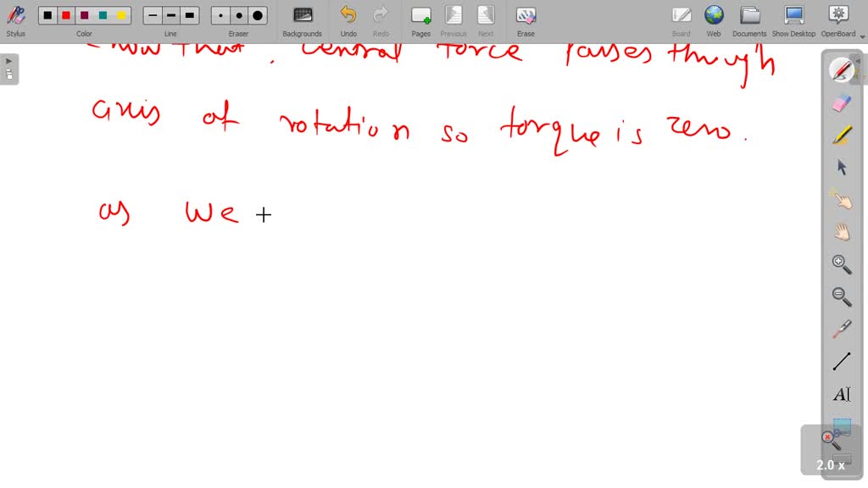Select the Draw Line tool
This screenshot has width=868, height=488.
tap(842, 361)
